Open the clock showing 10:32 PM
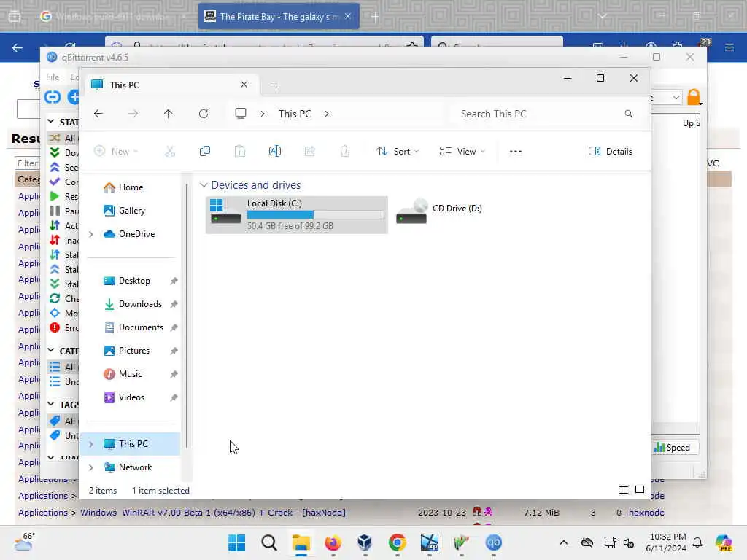The image size is (747, 560). (666, 542)
